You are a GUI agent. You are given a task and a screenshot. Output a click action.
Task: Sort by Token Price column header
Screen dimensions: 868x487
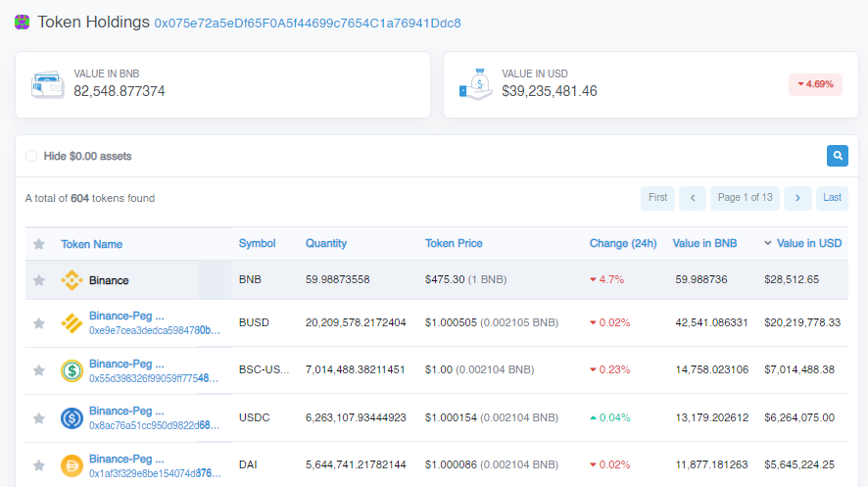coord(454,243)
